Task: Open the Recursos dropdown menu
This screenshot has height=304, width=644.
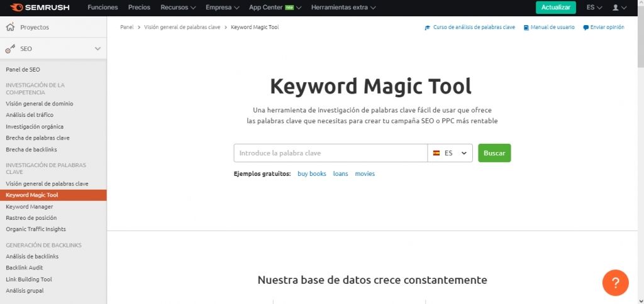Action: [178, 8]
